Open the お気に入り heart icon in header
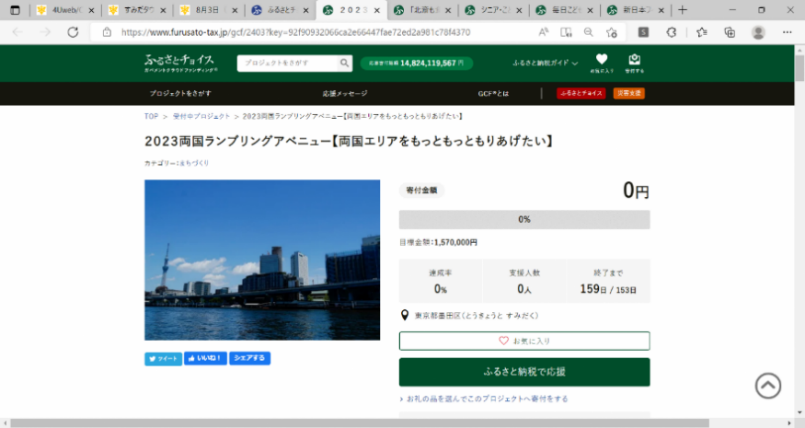This screenshot has height=428, width=805. (x=601, y=61)
